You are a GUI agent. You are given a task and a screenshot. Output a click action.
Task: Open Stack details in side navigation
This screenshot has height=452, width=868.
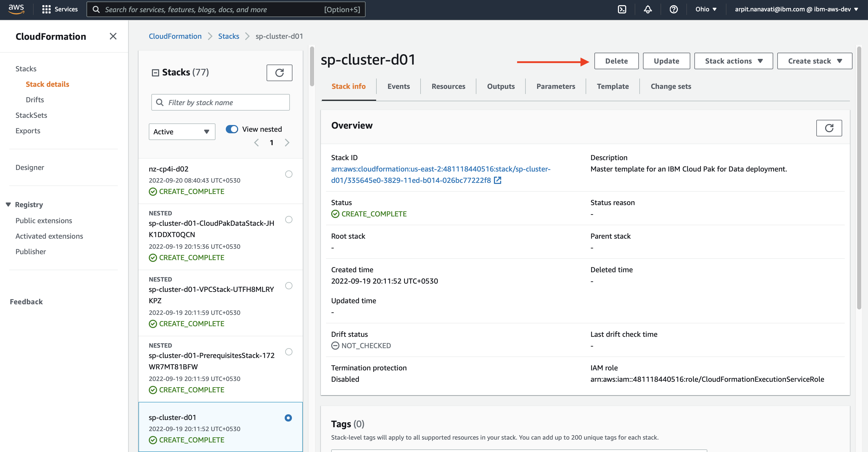pyautogui.click(x=48, y=84)
